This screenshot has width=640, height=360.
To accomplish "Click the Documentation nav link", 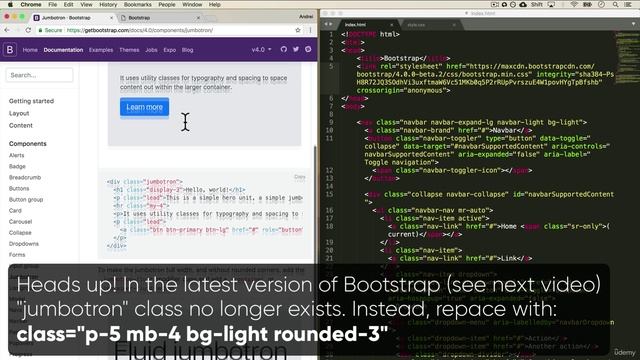I will coord(63,50).
